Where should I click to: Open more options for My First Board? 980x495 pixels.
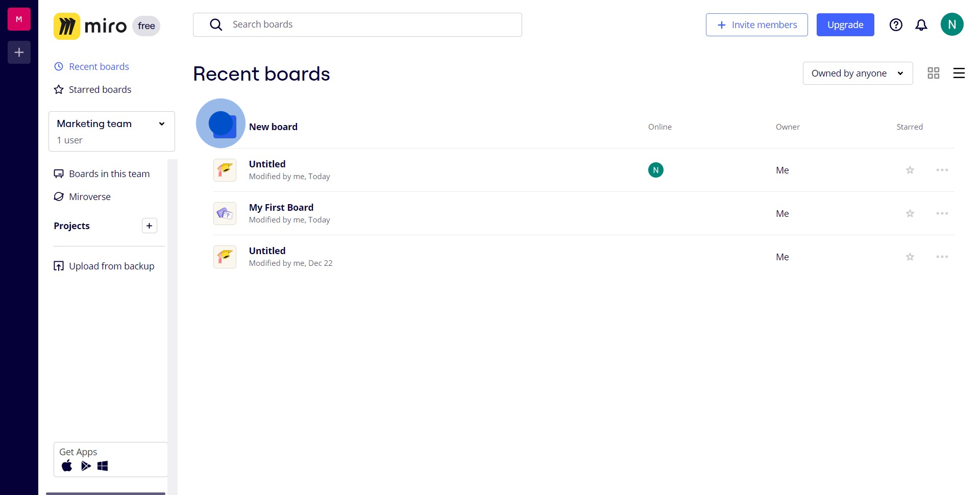click(942, 213)
